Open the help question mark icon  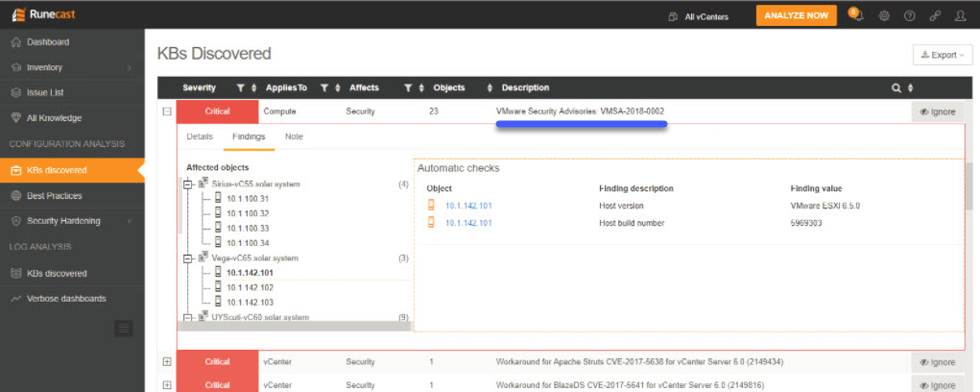tap(910, 16)
